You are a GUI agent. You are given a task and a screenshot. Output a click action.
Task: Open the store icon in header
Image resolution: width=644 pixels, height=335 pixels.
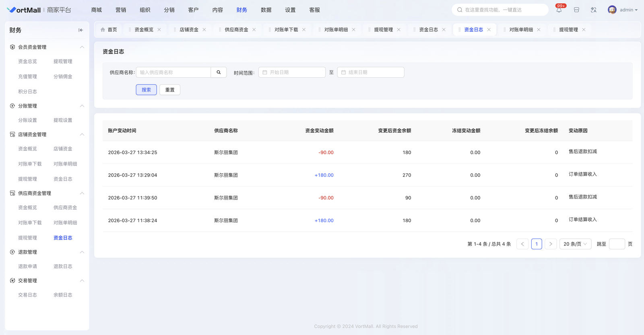[x=576, y=10]
